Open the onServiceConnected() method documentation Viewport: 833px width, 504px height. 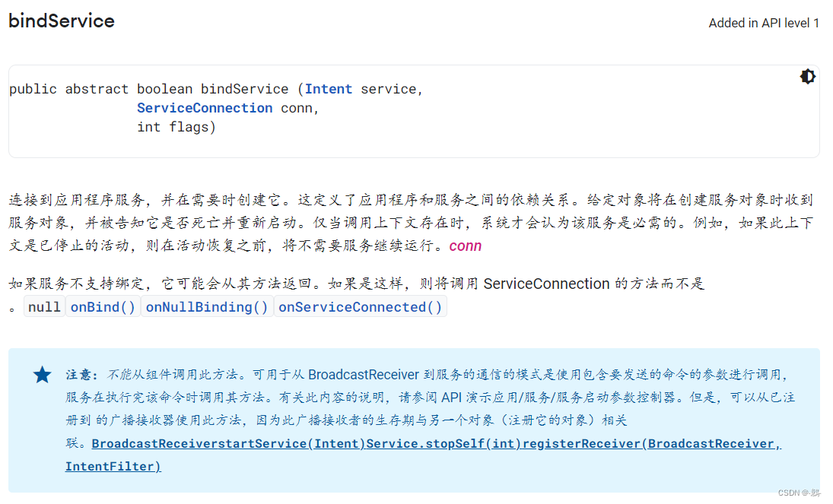click(360, 306)
